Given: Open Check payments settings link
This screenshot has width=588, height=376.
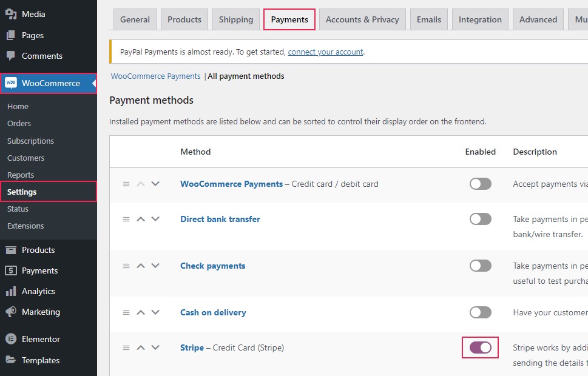Looking at the screenshot, I should (x=212, y=266).
